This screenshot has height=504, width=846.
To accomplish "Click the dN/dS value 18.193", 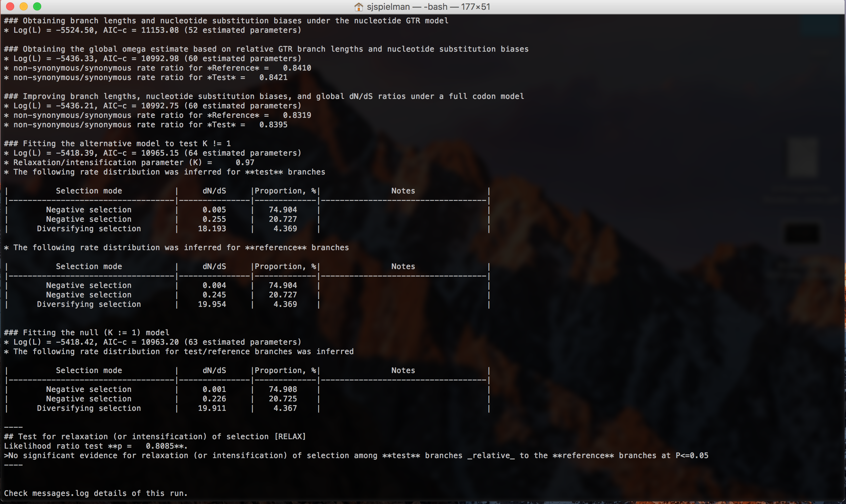I will click(x=212, y=229).
